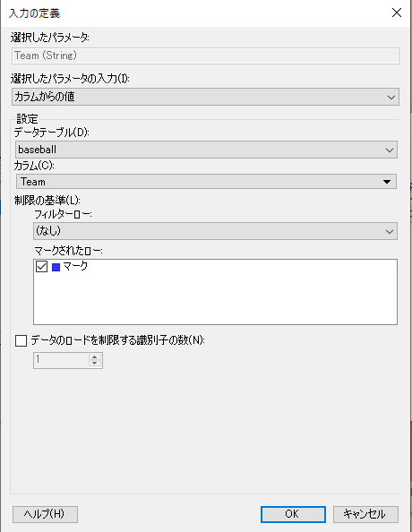Open the フィルターロー (なし) dropdown
Image resolution: width=412 pixels, height=532 pixels.
pos(215,231)
